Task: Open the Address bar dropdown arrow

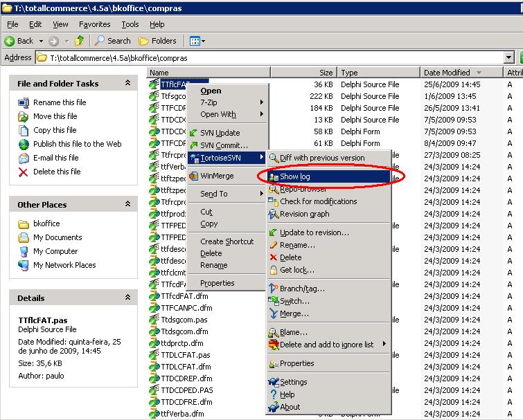Action: [x=508, y=57]
